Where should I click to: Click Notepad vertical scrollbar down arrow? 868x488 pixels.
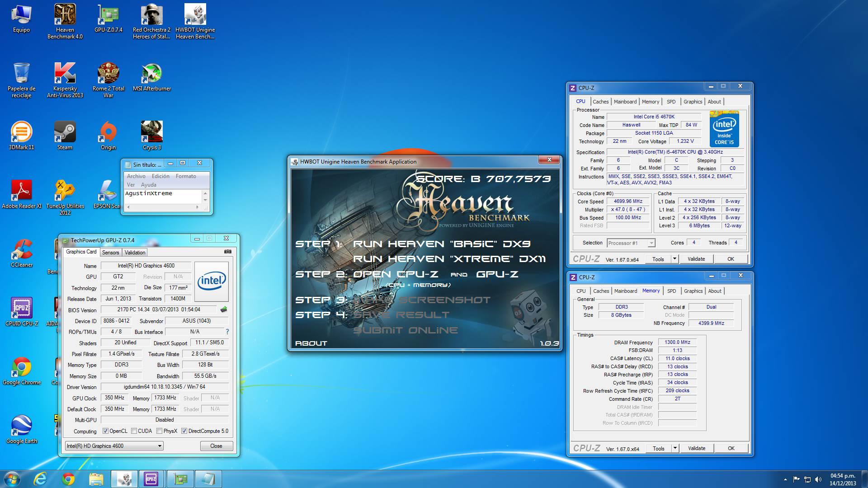point(205,200)
